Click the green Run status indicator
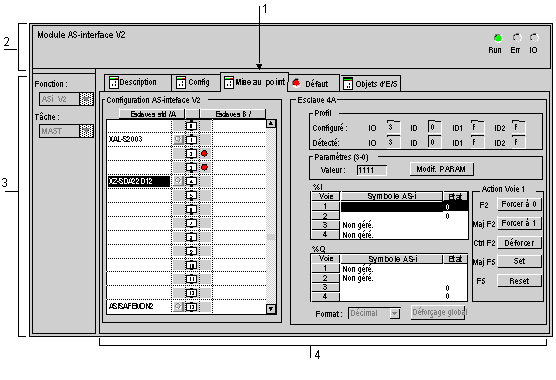556x380 pixels. tap(498, 38)
